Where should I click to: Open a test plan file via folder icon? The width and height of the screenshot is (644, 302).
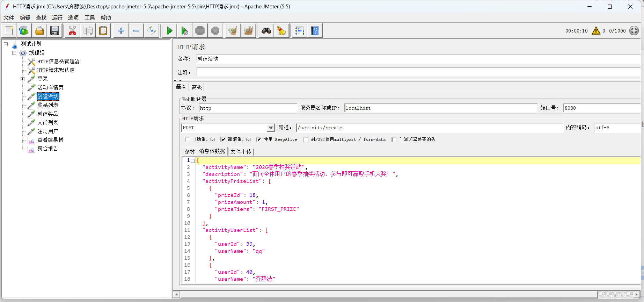39,31
